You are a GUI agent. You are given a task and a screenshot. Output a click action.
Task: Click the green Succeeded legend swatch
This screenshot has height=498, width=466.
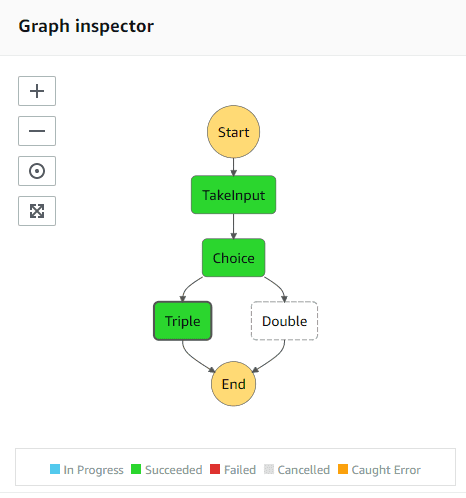[x=136, y=469]
